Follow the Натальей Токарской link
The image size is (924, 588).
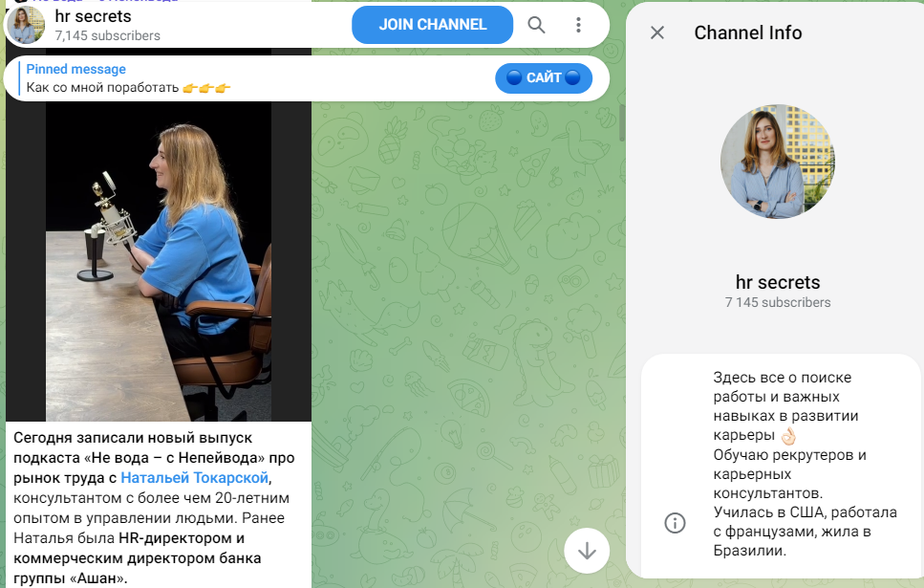click(x=195, y=478)
